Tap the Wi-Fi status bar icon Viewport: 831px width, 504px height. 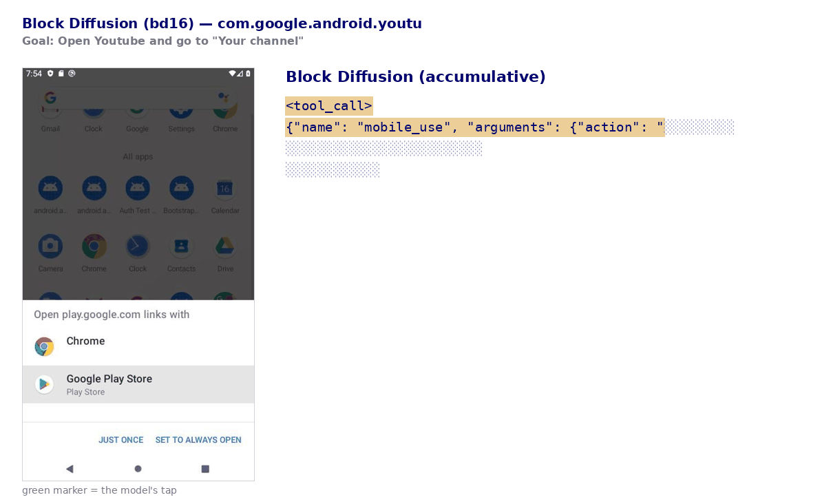233,73
